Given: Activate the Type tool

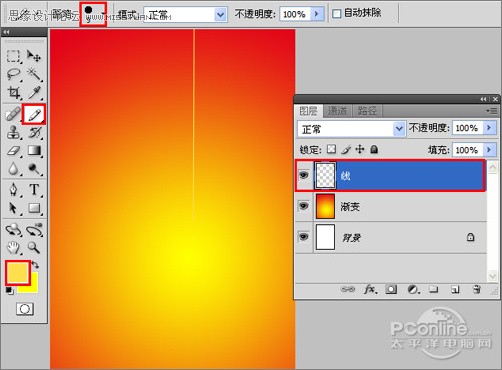Looking at the screenshot, I should coord(34,189).
